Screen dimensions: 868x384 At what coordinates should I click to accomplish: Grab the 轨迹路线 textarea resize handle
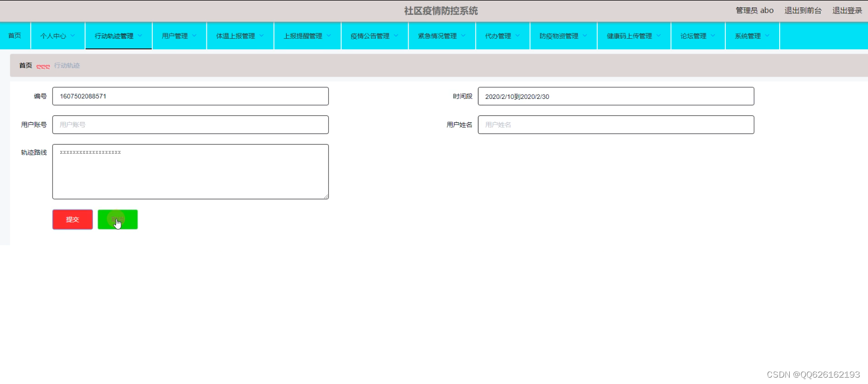tap(326, 197)
